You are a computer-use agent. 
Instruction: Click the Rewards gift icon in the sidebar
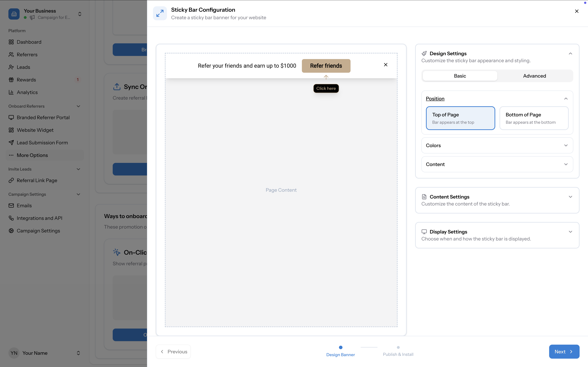(11, 80)
